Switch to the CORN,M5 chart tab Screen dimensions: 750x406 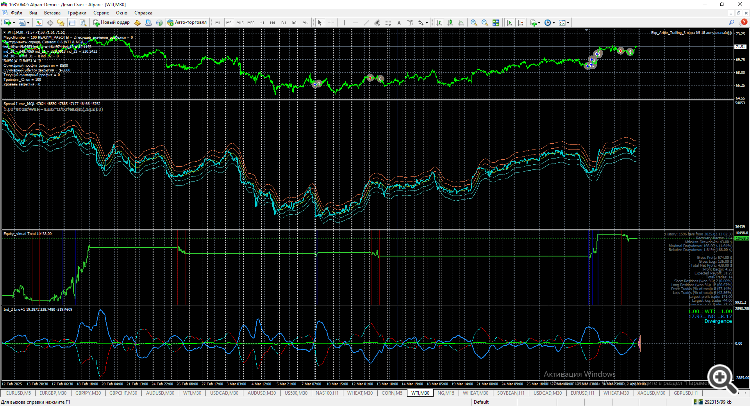392,393
